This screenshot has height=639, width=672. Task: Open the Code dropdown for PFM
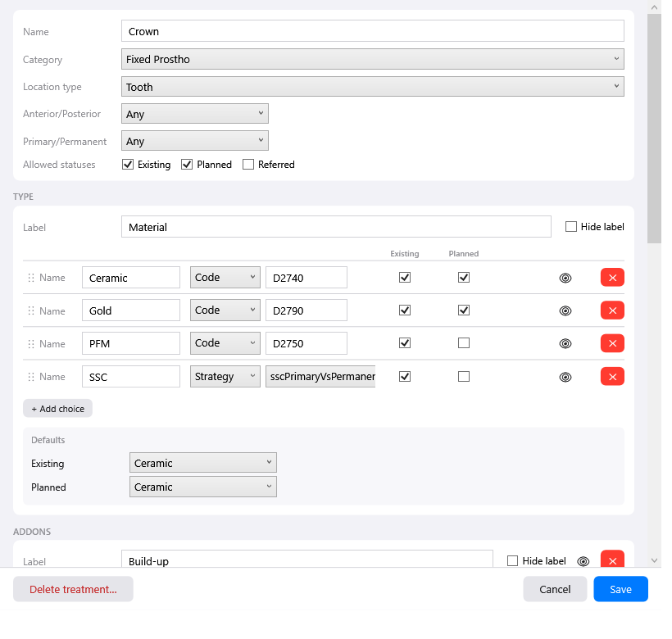tap(225, 343)
